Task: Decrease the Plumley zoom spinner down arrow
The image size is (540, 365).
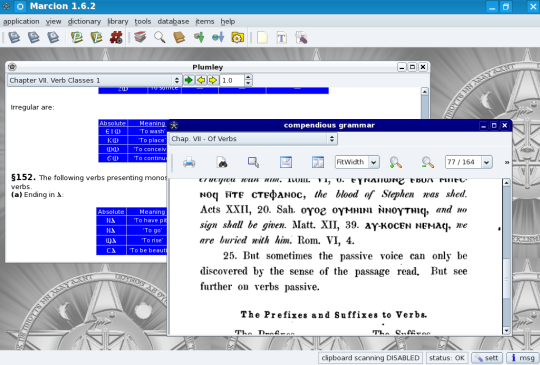Action: 248,83
